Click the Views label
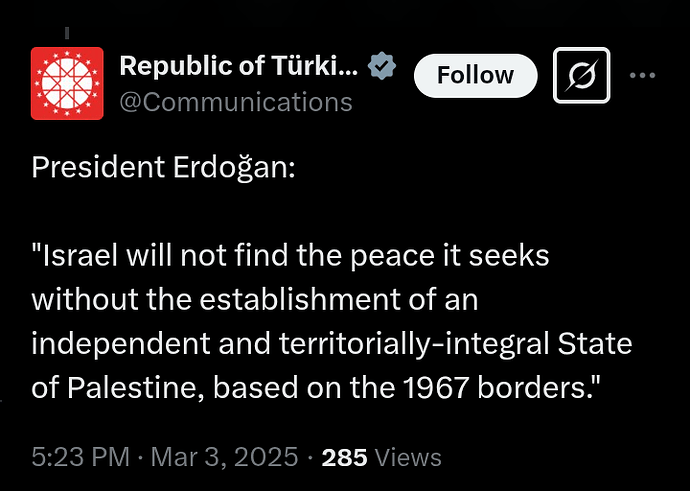690x491 pixels. pos(406,457)
